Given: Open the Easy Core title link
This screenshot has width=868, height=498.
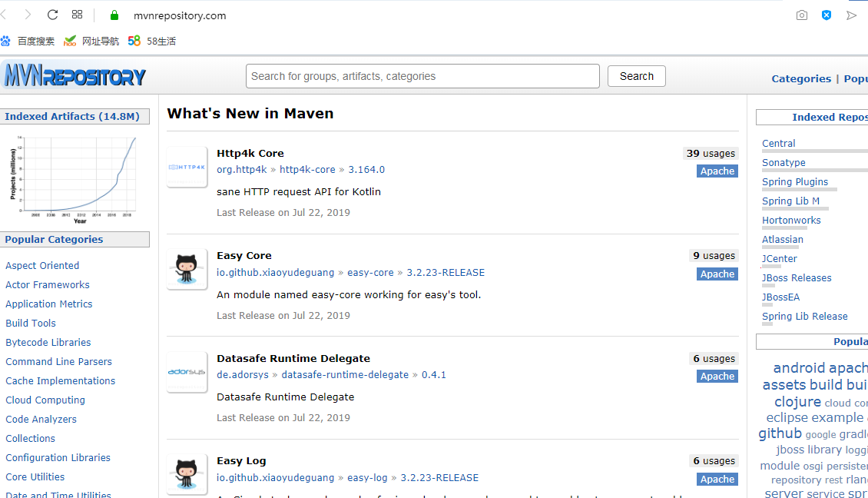Looking at the screenshot, I should coord(244,256).
